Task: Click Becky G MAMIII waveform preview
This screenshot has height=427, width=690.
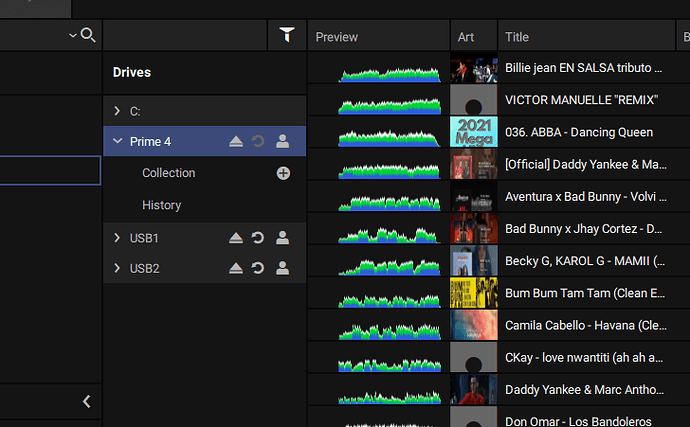Action: click(x=389, y=267)
